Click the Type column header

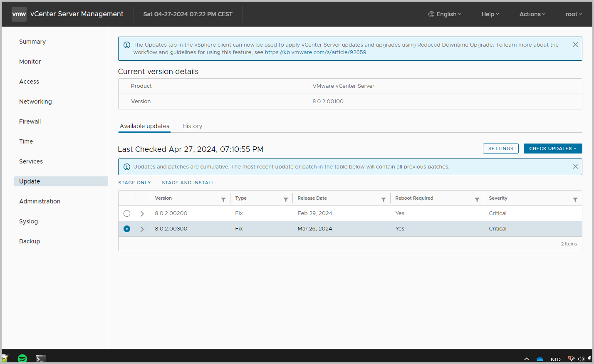point(241,198)
